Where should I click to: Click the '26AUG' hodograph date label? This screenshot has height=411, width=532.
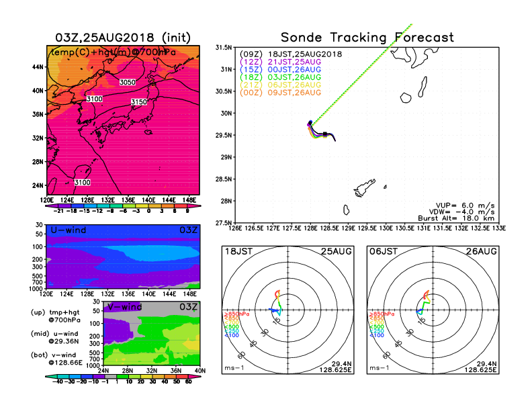(481, 252)
